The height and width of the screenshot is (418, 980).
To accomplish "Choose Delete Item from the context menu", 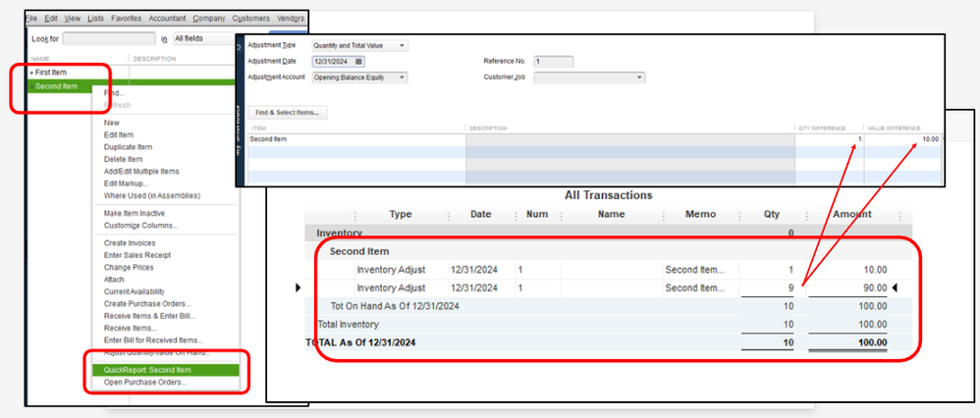I will pos(123,159).
